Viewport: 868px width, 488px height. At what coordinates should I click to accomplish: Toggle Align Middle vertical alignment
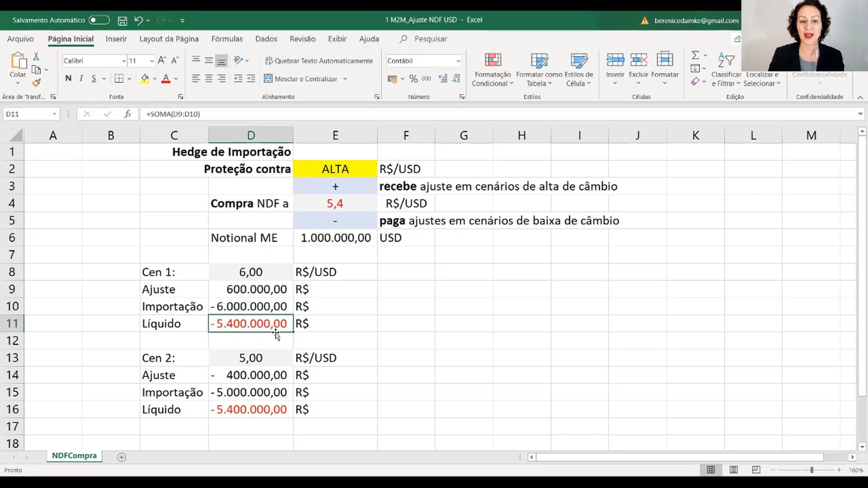pyautogui.click(x=208, y=60)
